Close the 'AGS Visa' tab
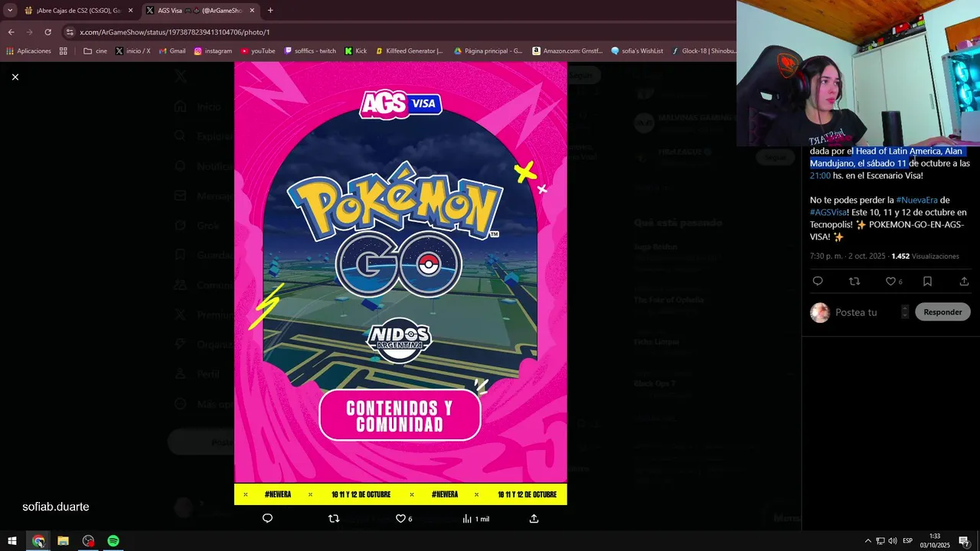Screen dimensions: 980x551 coord(252,10)
